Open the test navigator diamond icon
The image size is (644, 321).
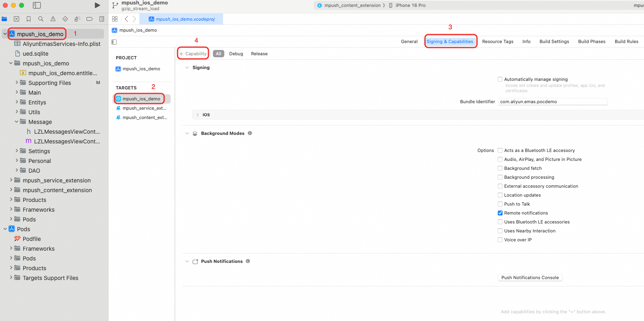pyautogui.click(x=65, y=19)
